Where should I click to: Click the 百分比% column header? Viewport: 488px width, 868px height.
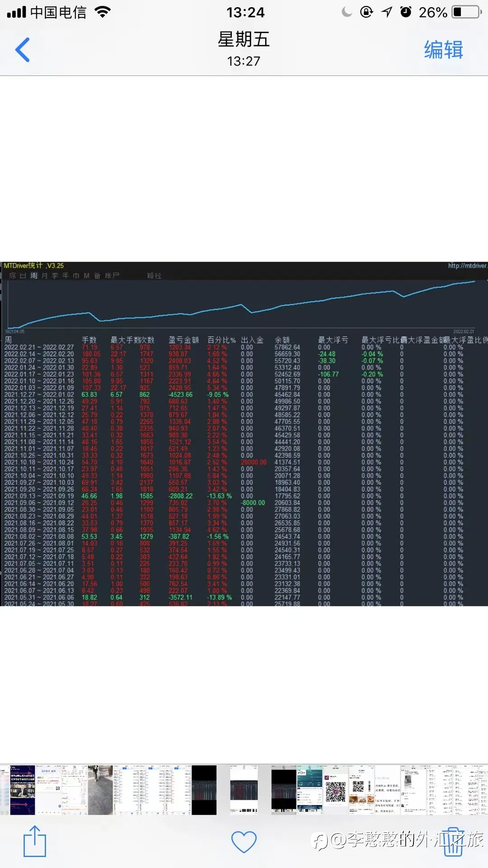coord(221,340)
